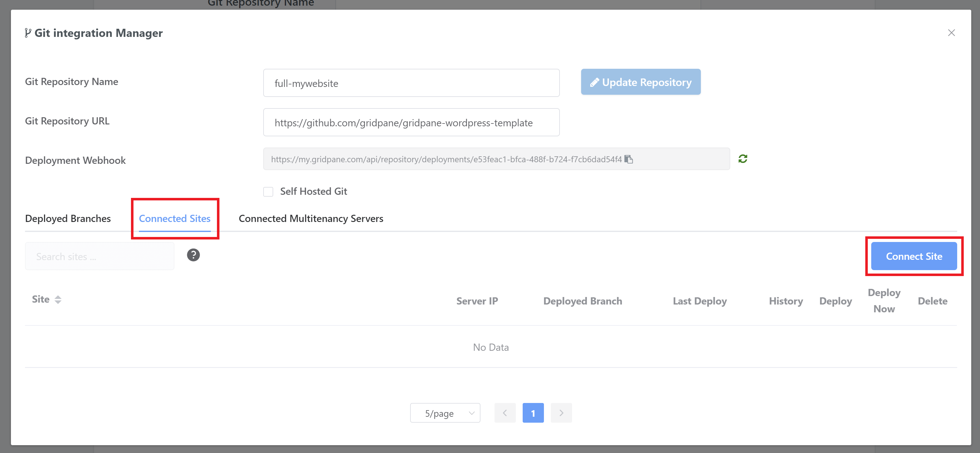Click the Git Repository Name field
980x453 pixels.
(x=411, y=83)
